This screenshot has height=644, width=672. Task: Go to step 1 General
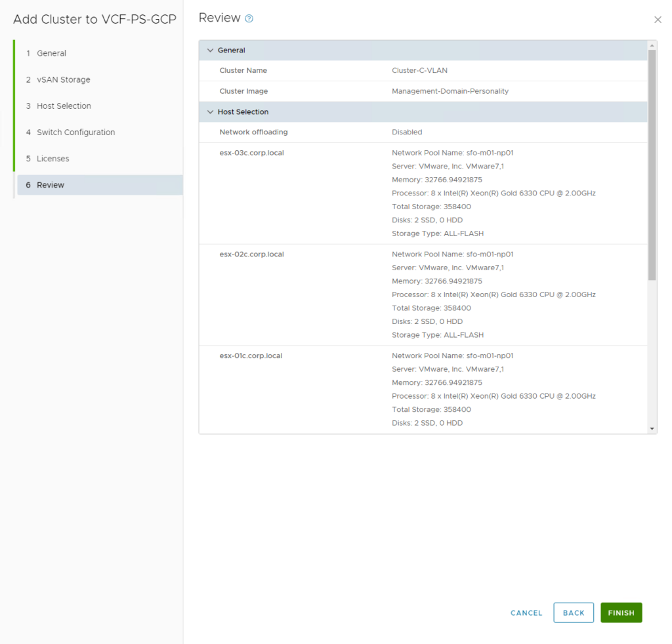pyautogui.click(x=51, y=53)
